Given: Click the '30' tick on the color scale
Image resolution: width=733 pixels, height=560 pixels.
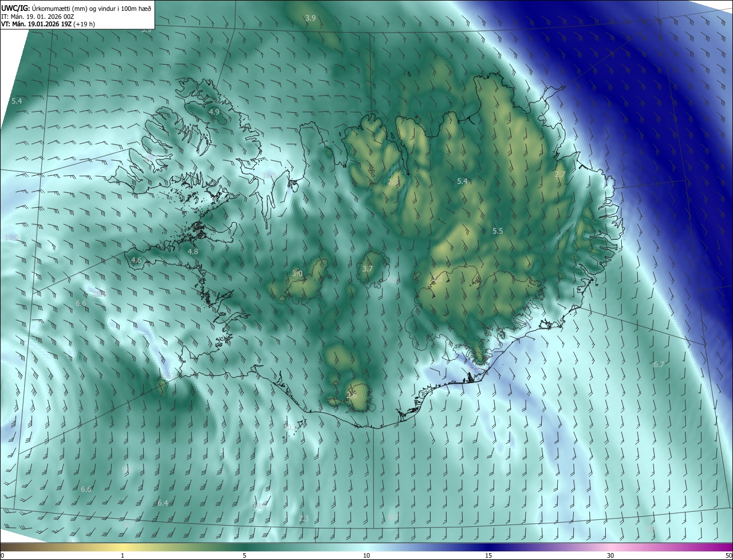Looking at the screenshot, I should tap(610, 555).
